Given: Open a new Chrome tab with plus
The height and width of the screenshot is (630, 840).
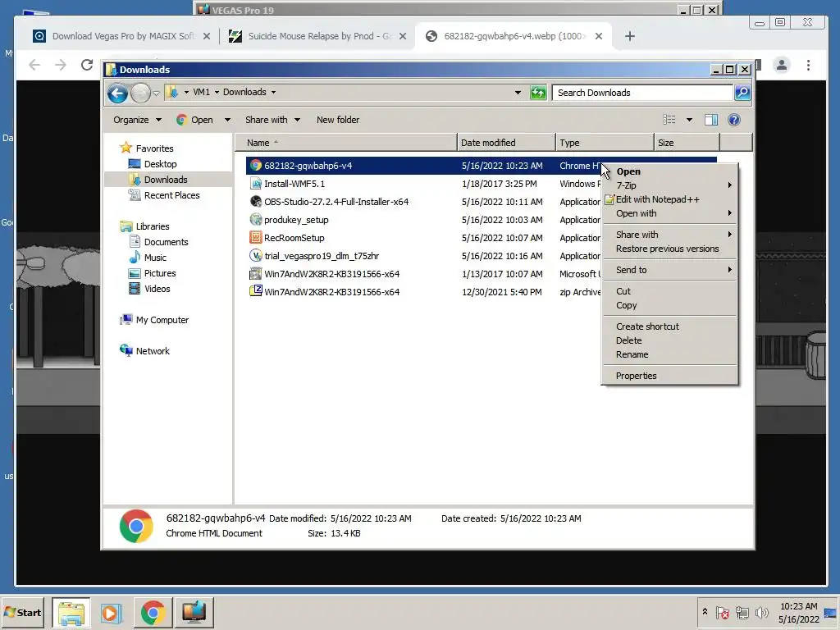Looking at the screenshot, I should click(630, 36).
